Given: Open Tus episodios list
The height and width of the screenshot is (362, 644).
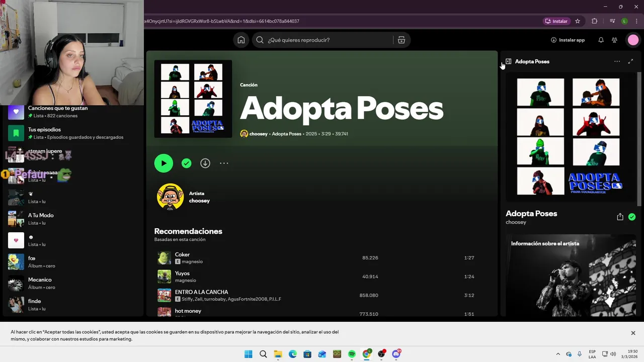Looking at the screenshot, I should (x=73, y=133).
